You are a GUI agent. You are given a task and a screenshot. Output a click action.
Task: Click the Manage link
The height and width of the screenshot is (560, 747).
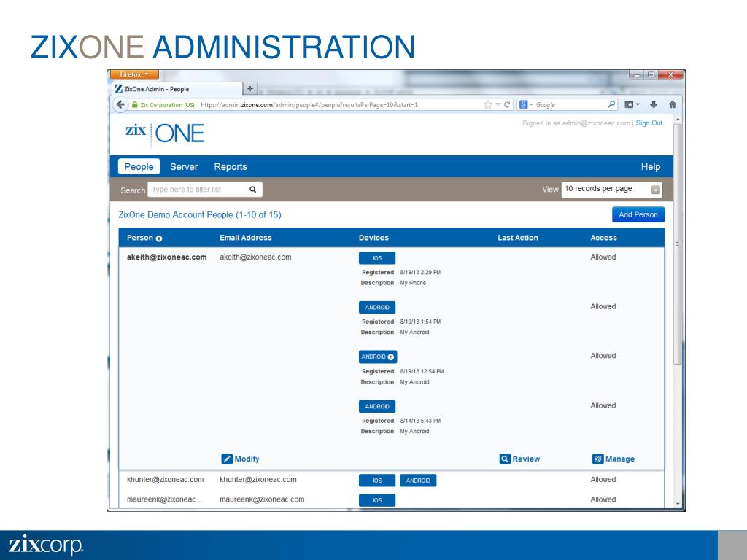[620, 459]
